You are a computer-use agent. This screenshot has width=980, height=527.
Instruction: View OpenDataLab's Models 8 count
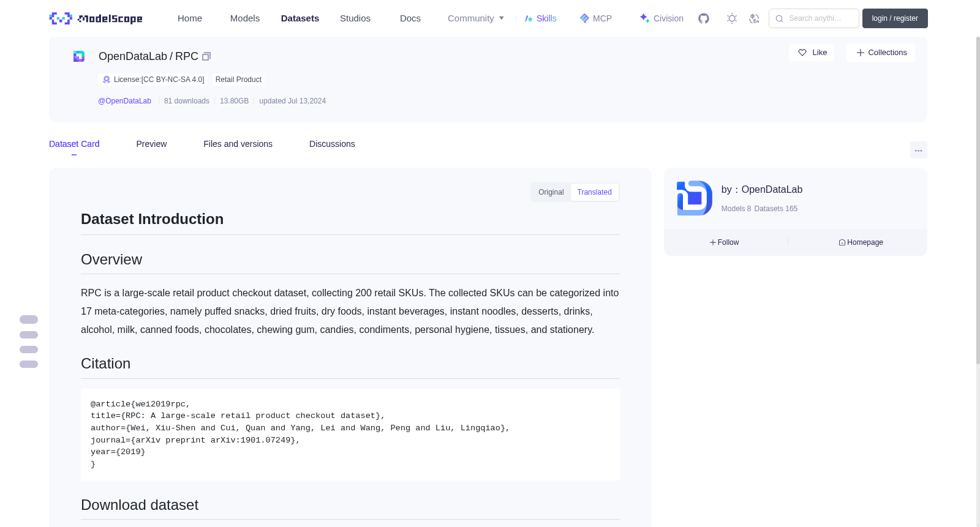[736, 209]
